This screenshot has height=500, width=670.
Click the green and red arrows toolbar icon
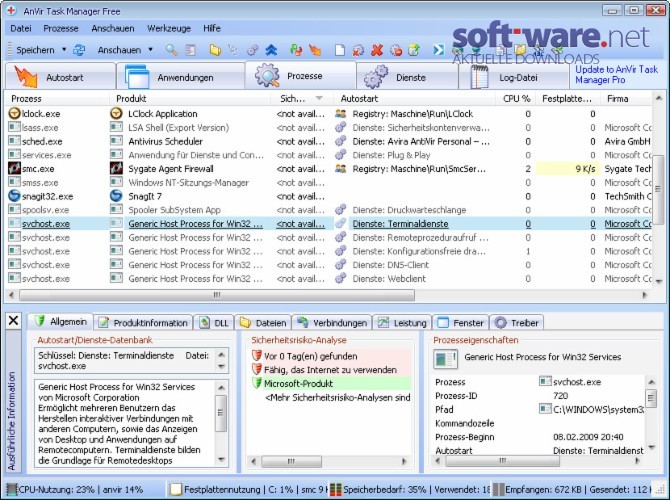pos(295,50)
